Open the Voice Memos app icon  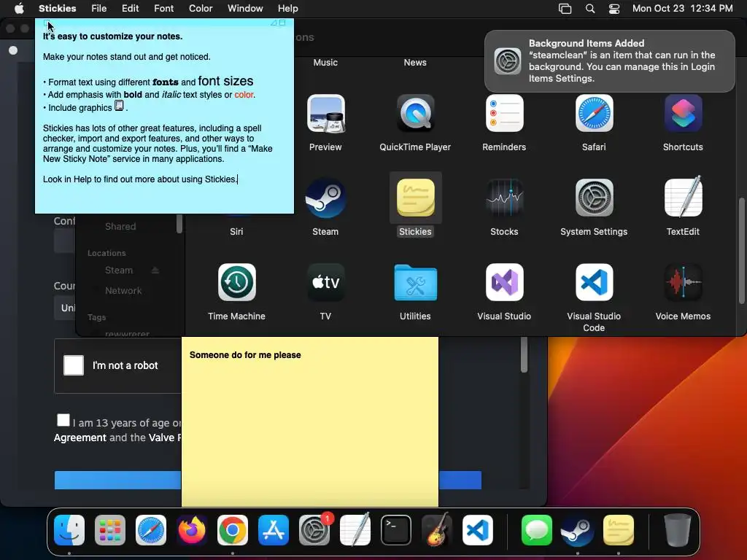(683, 282)
